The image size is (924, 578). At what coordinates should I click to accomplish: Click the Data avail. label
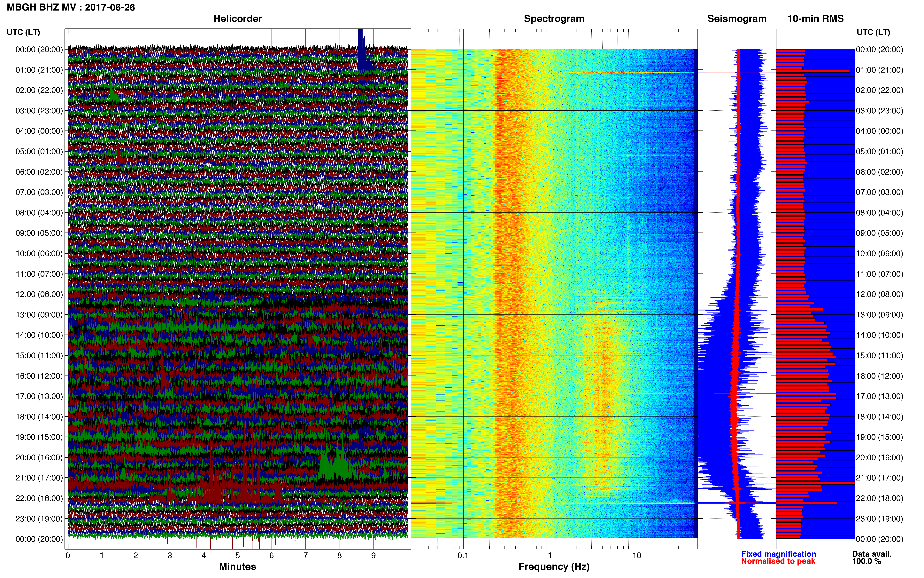tap(872, 554)
